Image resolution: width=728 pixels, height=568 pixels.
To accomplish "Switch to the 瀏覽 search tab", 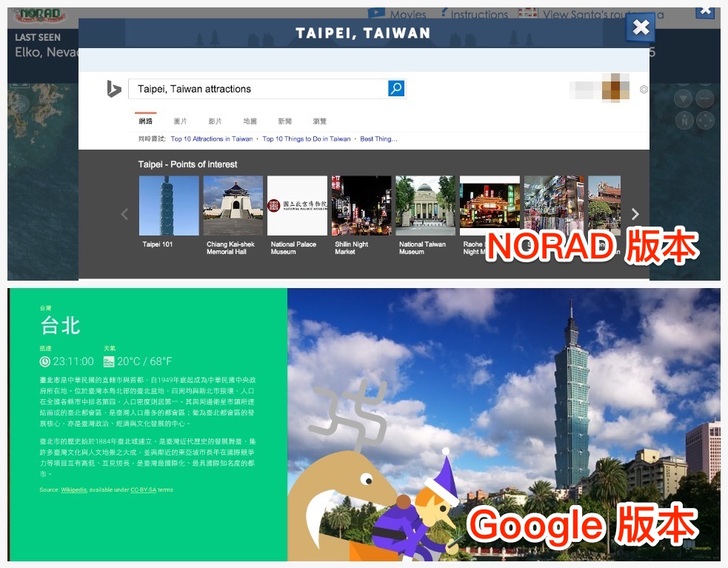I will 319,121.
